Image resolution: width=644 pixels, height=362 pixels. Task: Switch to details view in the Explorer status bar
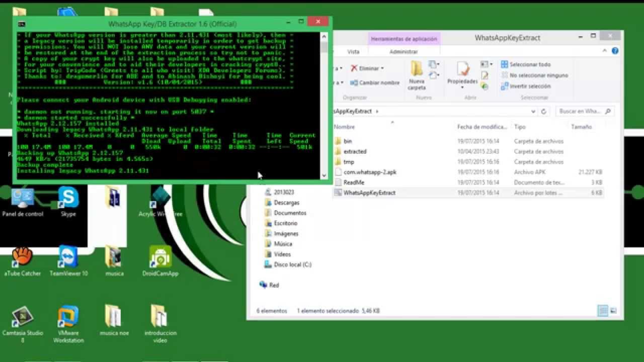click(602, 311)
